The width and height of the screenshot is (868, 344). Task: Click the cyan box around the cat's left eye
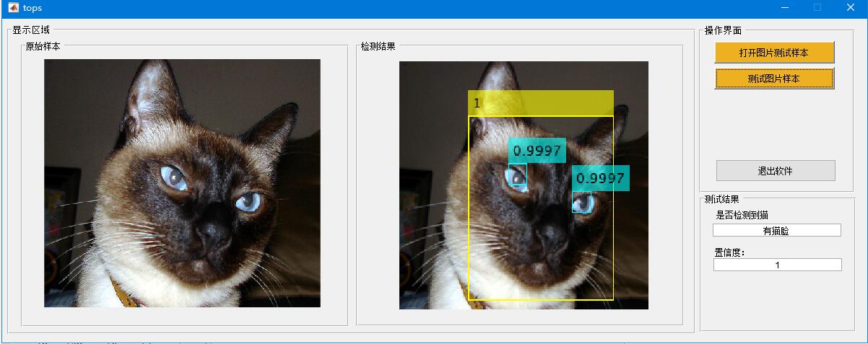coord(517,176)
